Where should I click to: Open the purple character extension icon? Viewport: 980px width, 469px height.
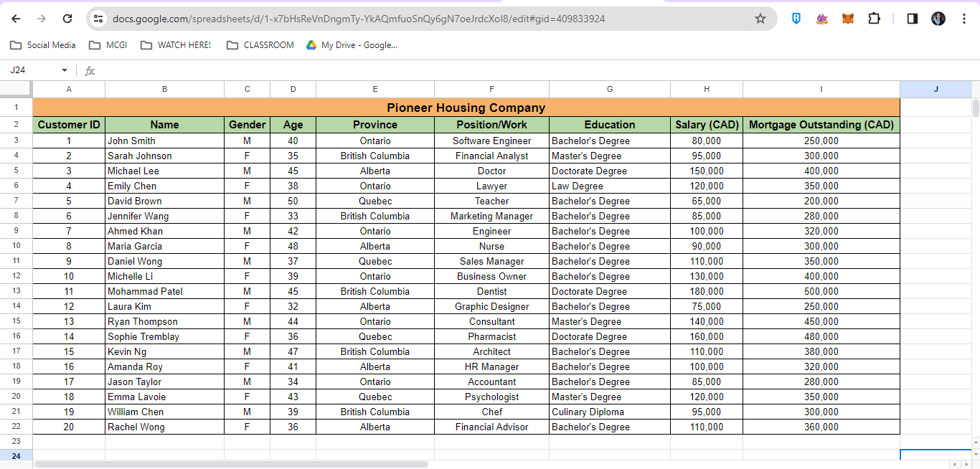click(822, 19)
